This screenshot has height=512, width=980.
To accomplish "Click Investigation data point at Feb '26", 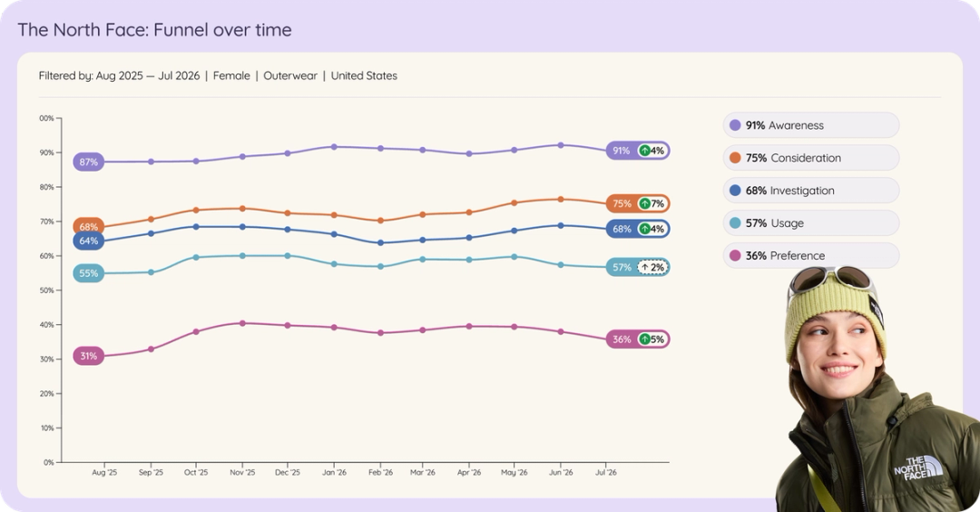I will [380, 242].
